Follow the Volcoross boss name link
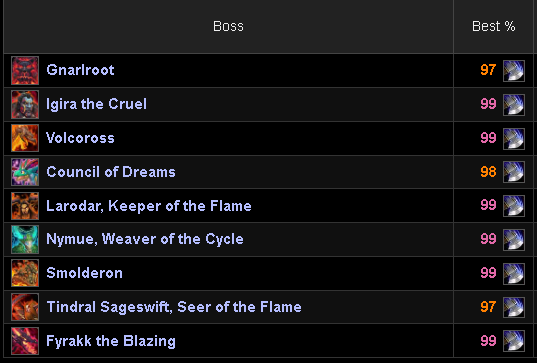Screen dimensions: 537x363 (80, 138)
